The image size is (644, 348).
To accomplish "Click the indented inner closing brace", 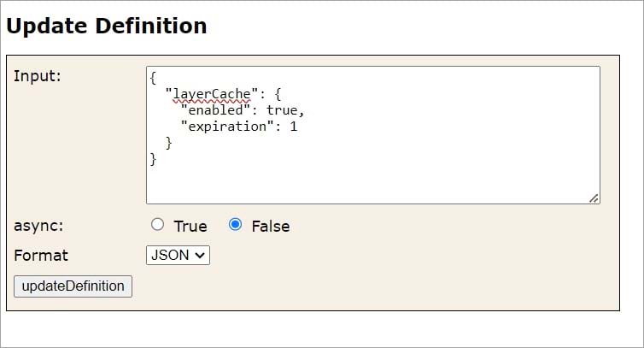I will 169,143.
